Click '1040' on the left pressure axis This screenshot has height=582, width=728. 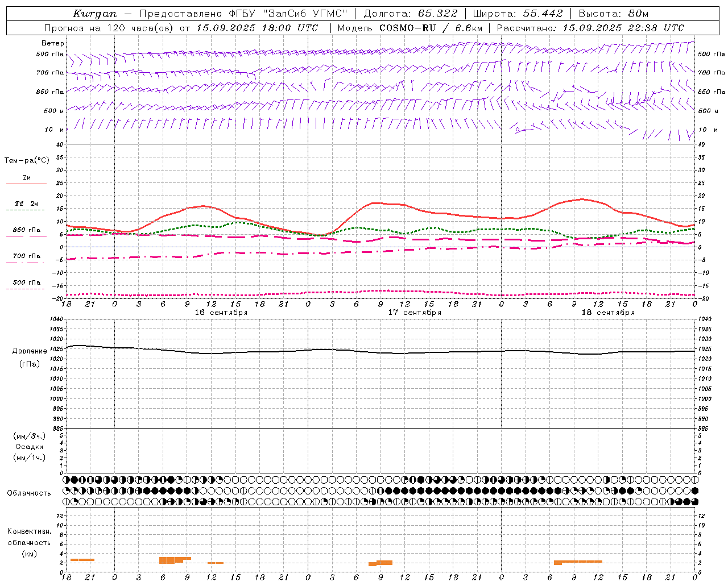click(x=56, y=319)
